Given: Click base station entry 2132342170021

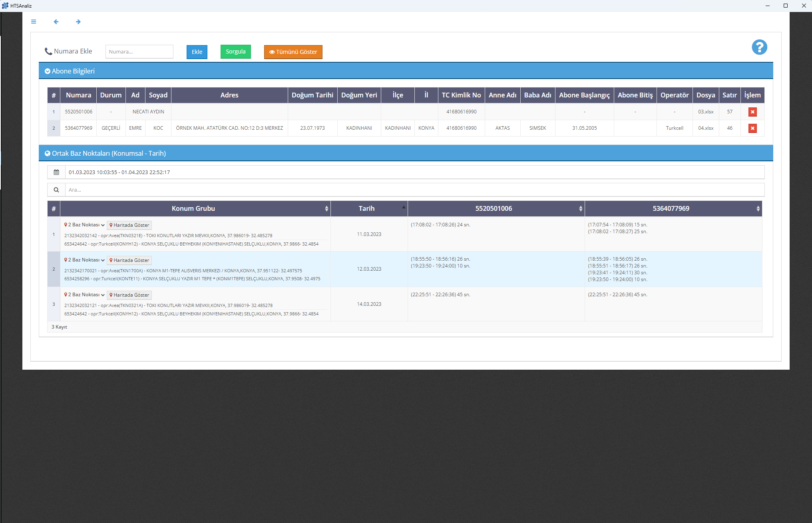Looking at the screenshot, I should click(183, 271).
